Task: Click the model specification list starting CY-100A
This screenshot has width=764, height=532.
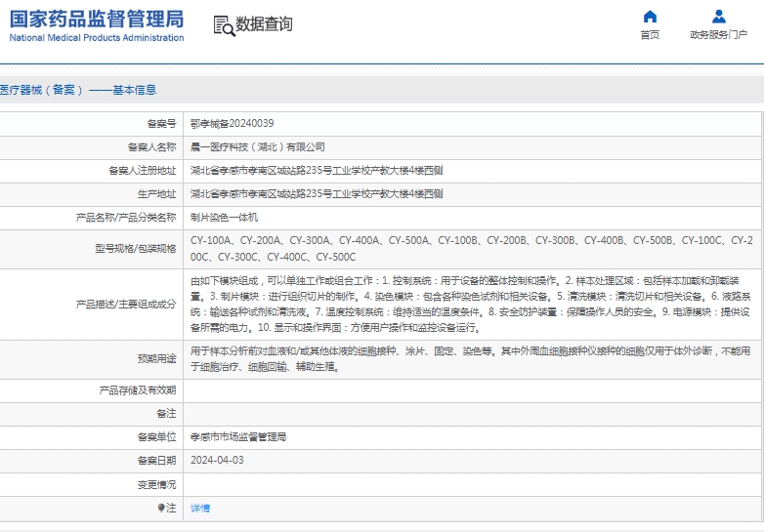Action: point(472,249)
